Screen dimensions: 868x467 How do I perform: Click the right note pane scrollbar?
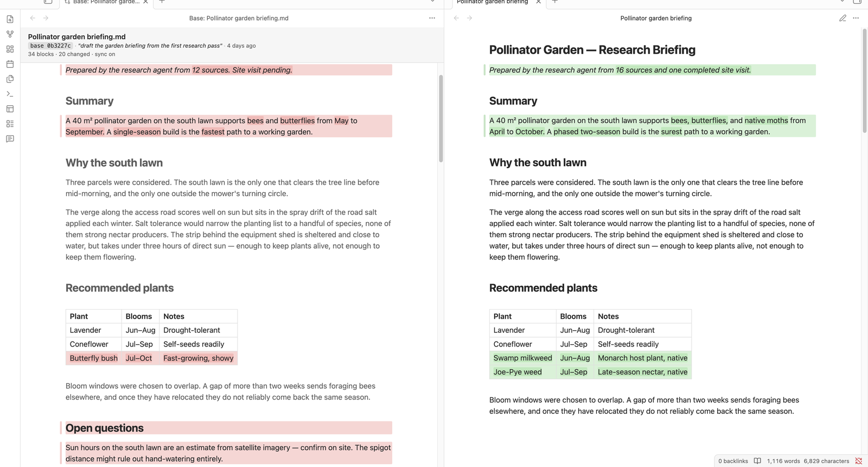pos(865,80)
